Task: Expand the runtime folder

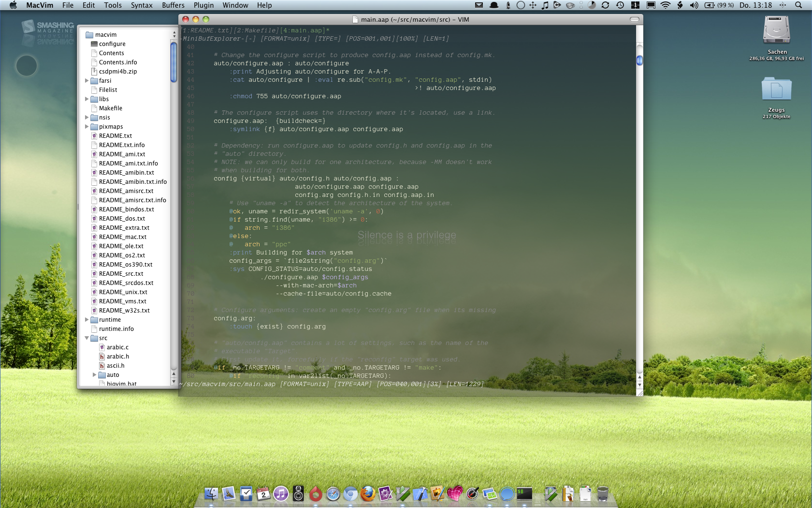Action: (x=87, y=320)
